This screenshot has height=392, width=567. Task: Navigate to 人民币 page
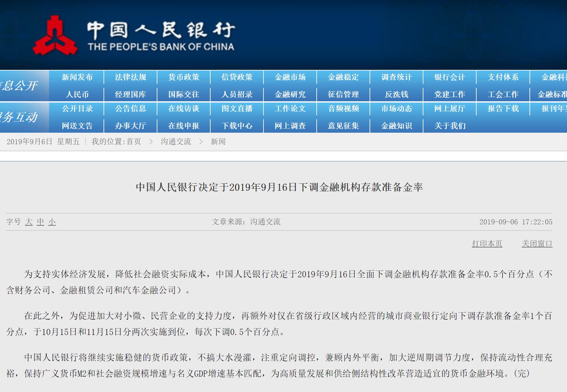(x=77, y=94)
